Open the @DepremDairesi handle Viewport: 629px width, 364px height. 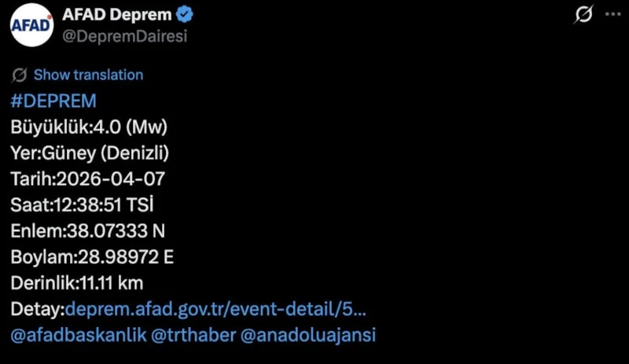(x=123, y=36)
